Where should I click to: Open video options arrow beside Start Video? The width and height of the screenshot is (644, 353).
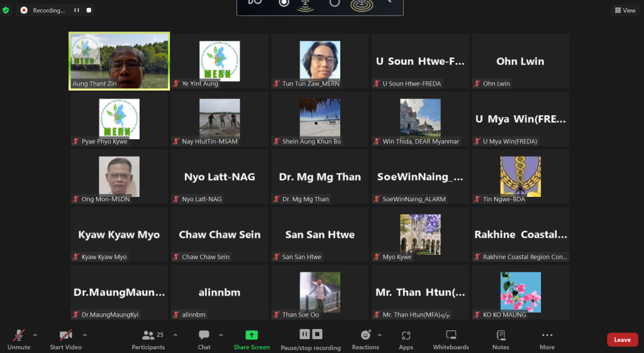[85, 335]
